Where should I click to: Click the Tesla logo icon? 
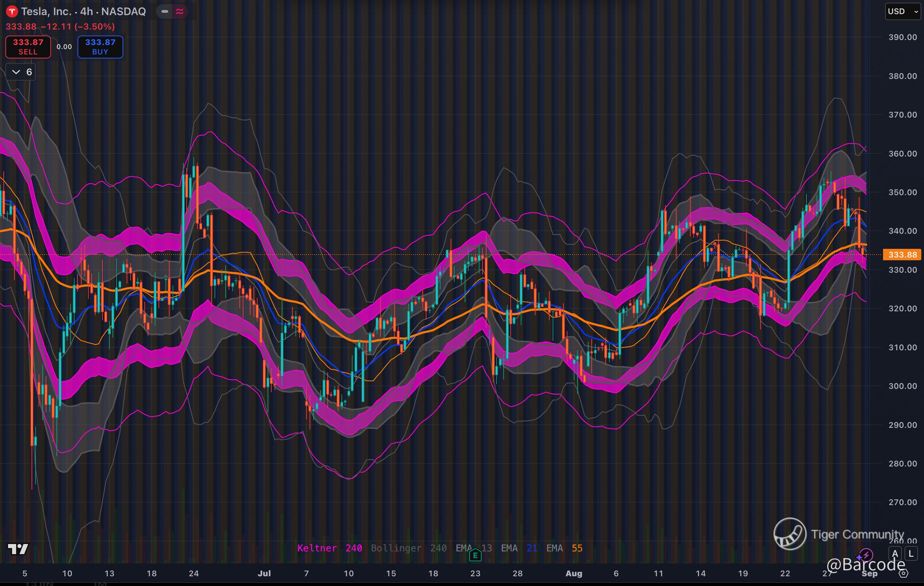(12, 11)
